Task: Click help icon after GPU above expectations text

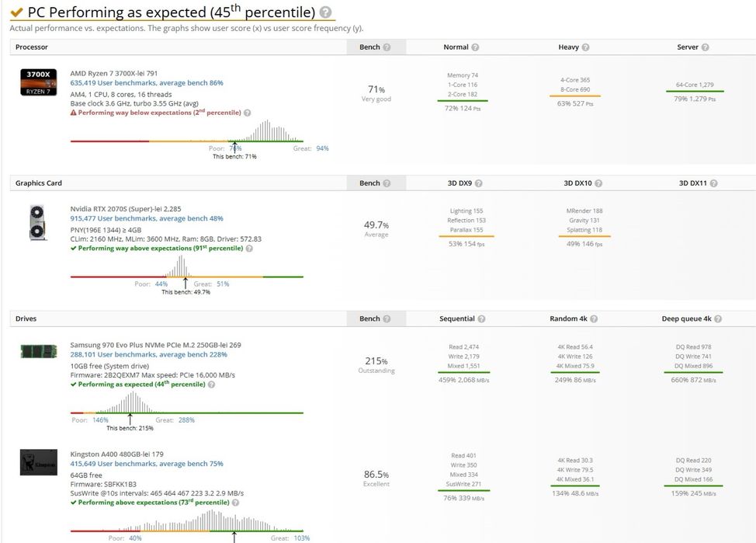Action: tap(248, 249)
